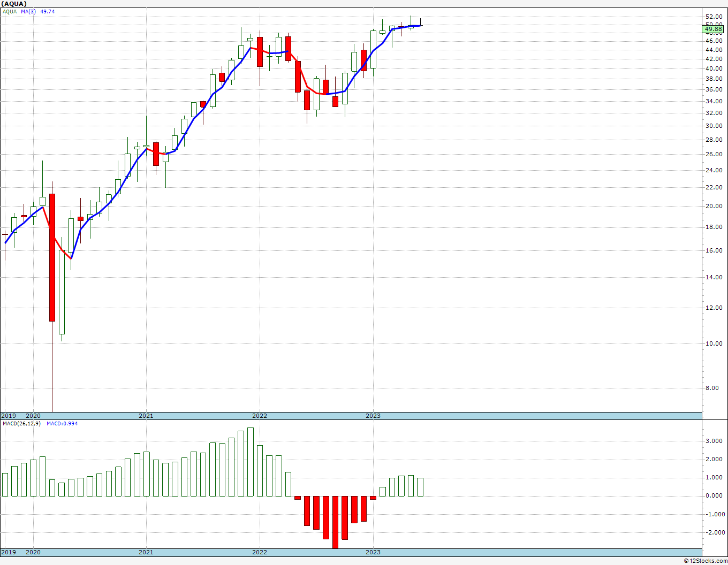Click the longest red MACD histogram bar
The width and height of the screenshot is (728, 565).
[x=336, y=522]
